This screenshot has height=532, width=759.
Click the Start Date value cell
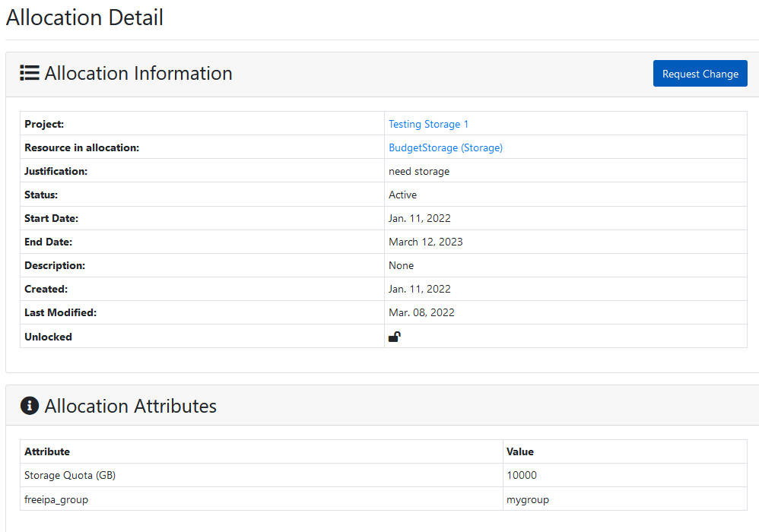point(565,219)
